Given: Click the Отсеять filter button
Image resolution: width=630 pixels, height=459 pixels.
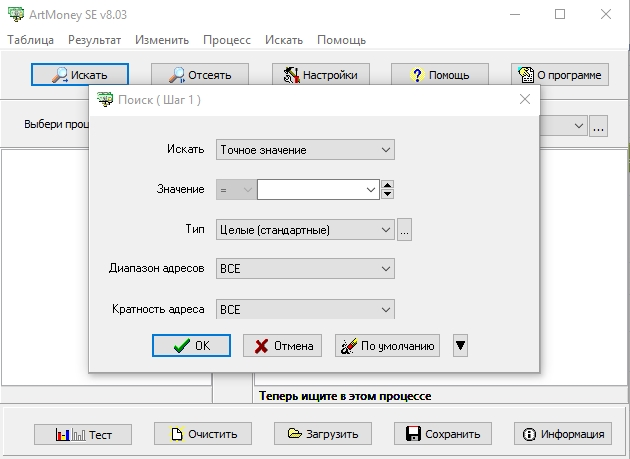Looking at the screenshot, I should [x=200, y=75].
